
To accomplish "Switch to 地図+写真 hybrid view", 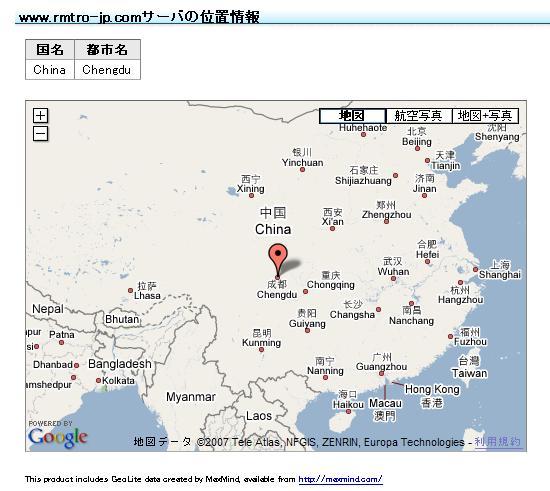I will click(485, 116).
